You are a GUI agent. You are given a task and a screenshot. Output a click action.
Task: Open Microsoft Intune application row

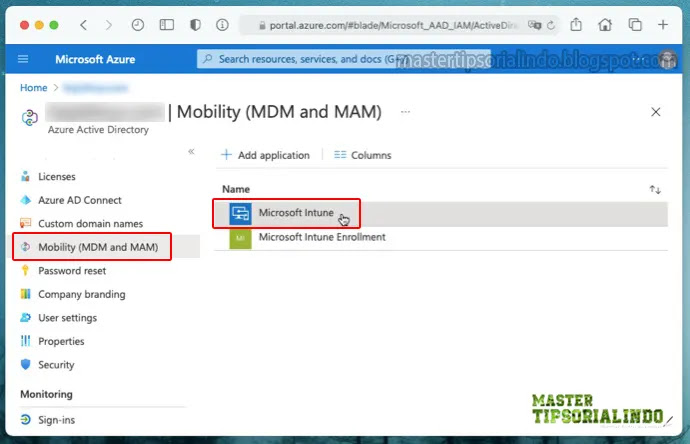point(440,214)
